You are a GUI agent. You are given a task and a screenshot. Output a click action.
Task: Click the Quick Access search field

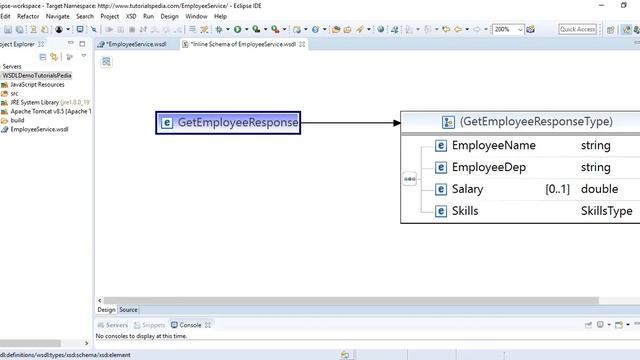click(x=578, y=29)
